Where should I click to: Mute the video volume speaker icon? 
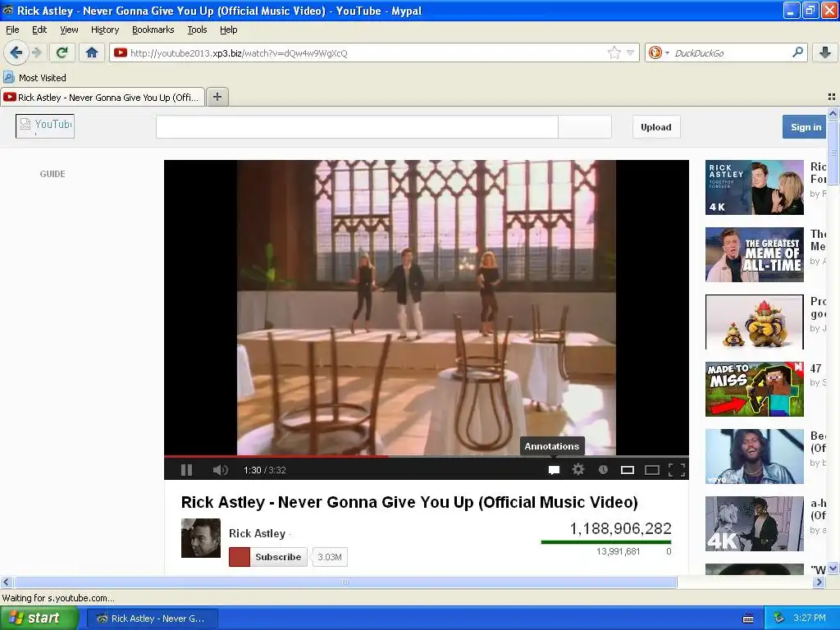(x=220, y=470)
